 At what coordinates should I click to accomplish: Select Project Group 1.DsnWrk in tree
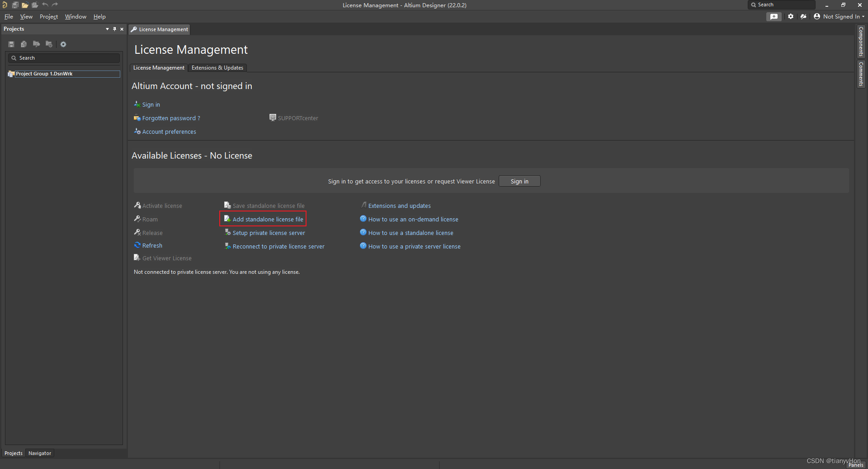[x=44, y=74]
